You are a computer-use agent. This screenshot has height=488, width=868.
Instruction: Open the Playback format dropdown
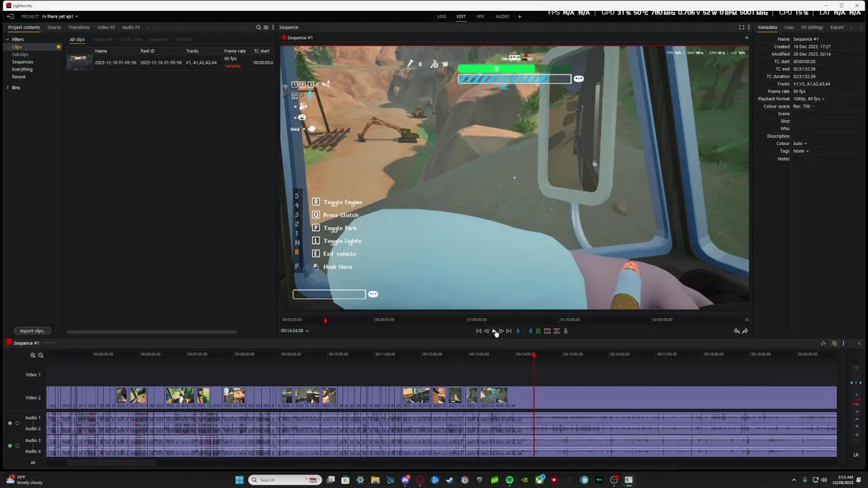coord(809,99)
